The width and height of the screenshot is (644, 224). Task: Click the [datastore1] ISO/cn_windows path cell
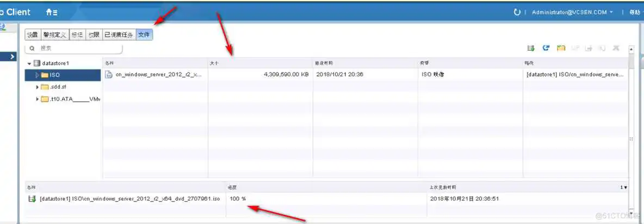coord(575,75)
